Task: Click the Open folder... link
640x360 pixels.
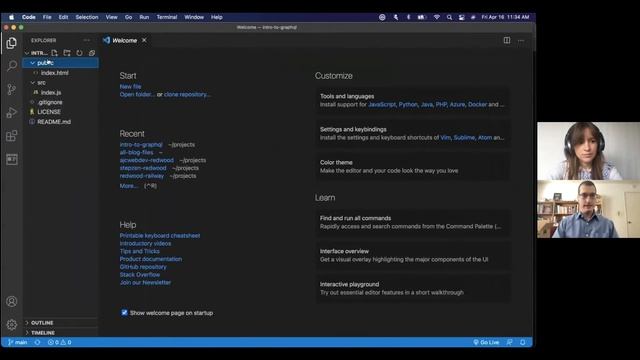Action: 137,94
